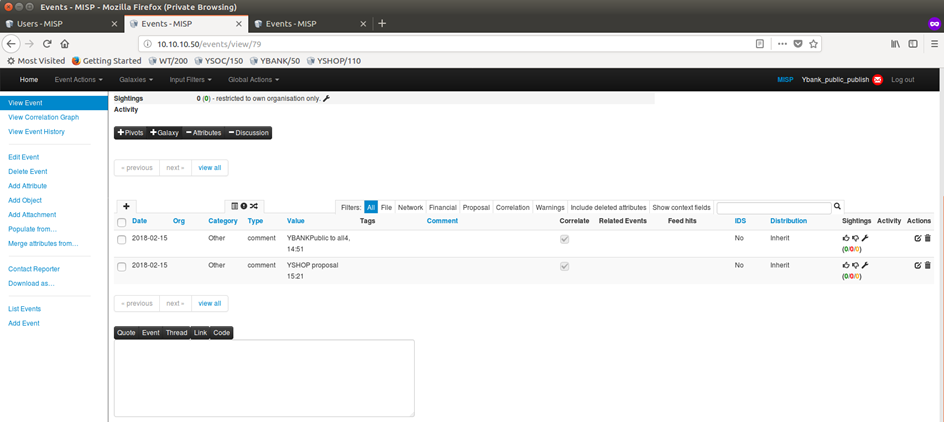Toggle the select-all attributes checkbox
The width and height of the screenshot is (944, 422).
(x=122, y=223)
